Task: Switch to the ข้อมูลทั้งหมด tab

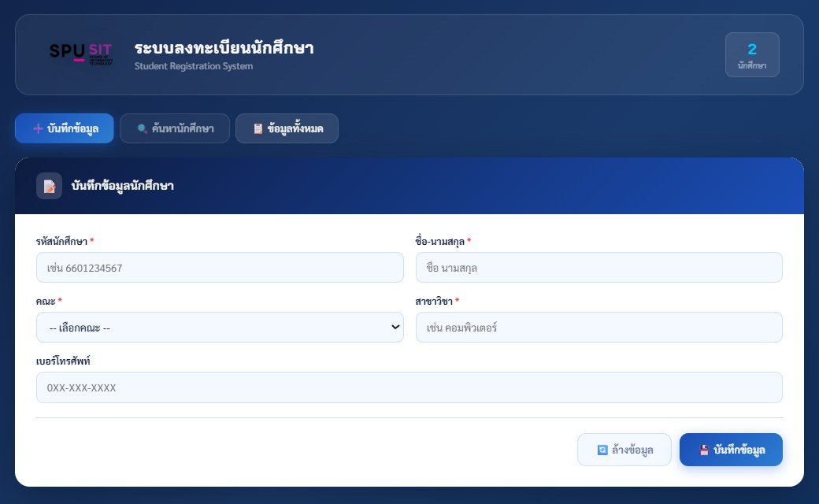Action: point(287,128)
